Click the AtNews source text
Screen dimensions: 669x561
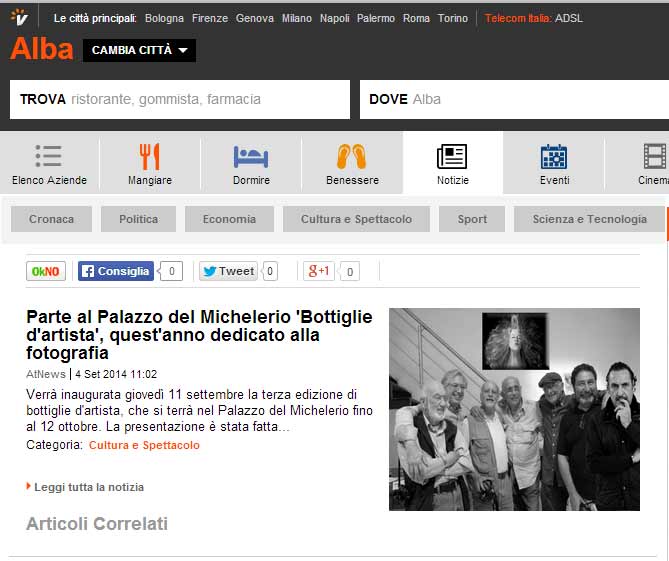click(46, 374)
